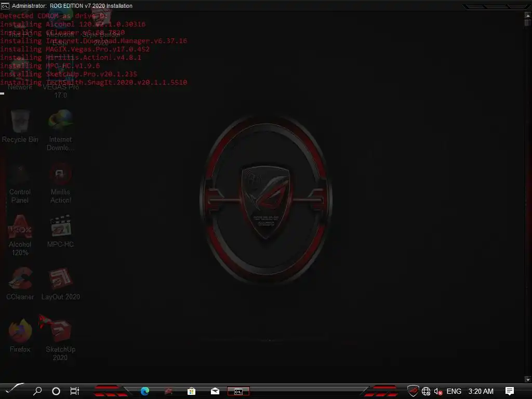The width and height of the screenshot is (532, 399).
Task: Select the MPC-HC desktop shortcut
Action: pyautogui.click(x=60, y=231)
